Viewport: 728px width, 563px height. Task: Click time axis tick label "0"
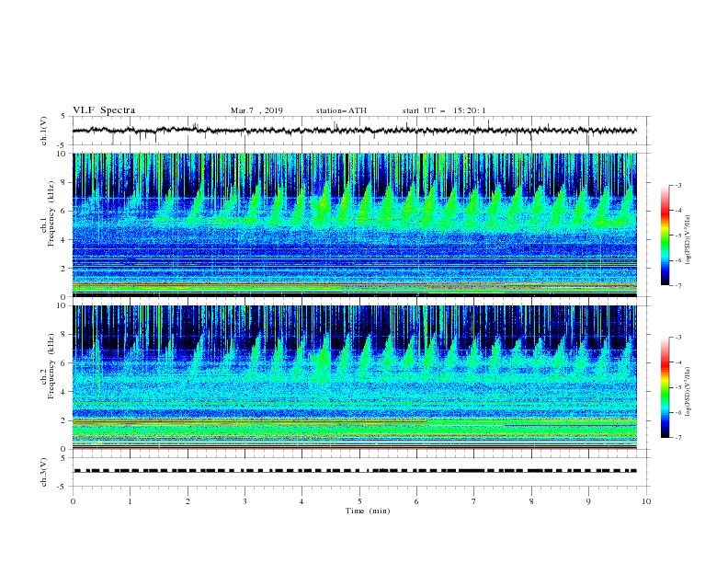pyautogui.click(x=73, y=501)
